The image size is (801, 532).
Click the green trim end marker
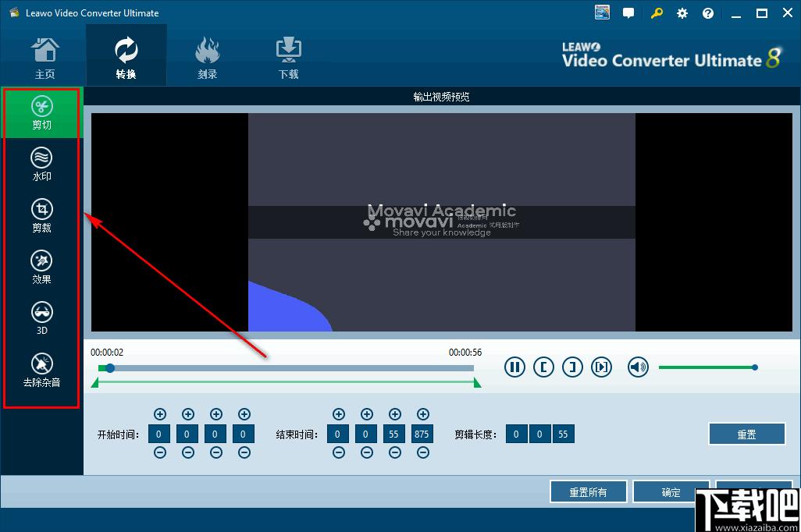[477, 383]
